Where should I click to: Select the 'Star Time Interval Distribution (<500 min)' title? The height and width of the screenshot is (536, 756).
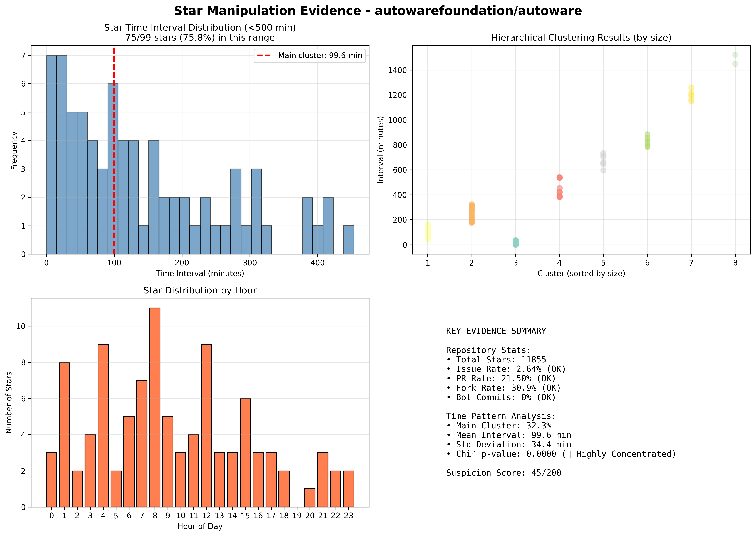[x=200, y=28]
